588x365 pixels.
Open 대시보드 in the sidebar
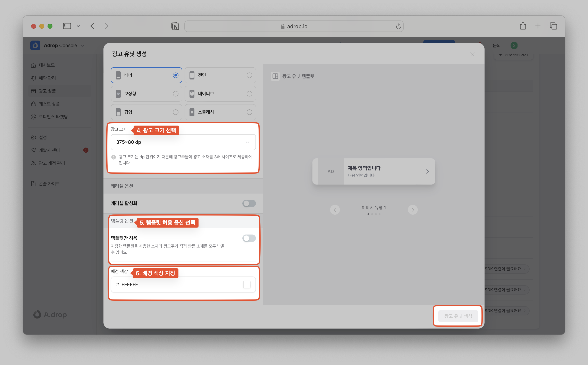(x=47, y=65)
